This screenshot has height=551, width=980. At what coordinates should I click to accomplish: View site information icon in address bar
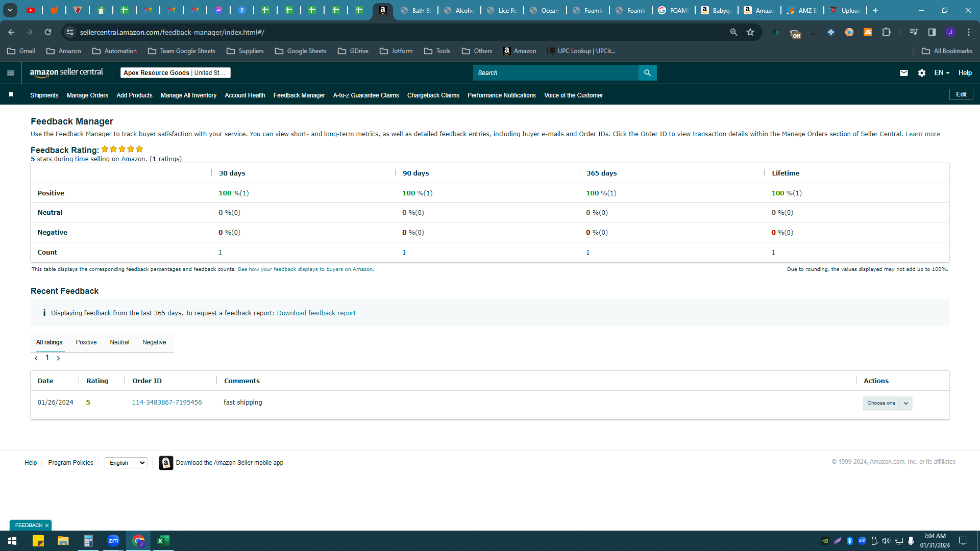click(70, 32)
